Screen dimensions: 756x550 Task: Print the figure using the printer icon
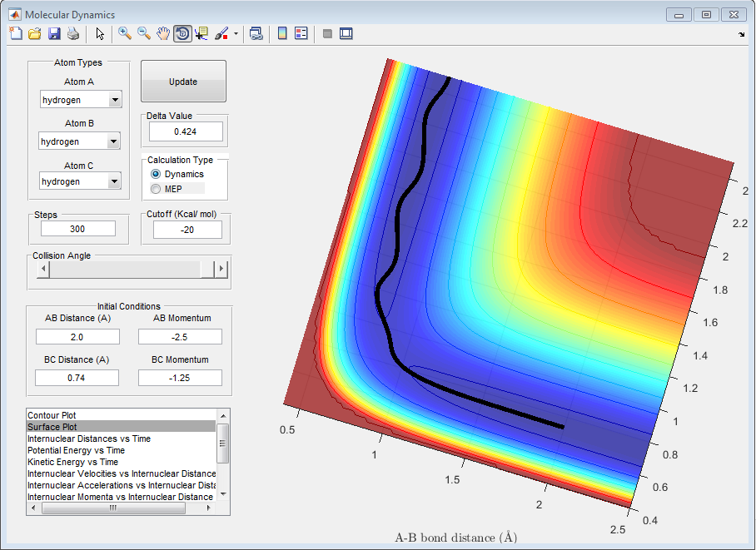tap(73, 34)
